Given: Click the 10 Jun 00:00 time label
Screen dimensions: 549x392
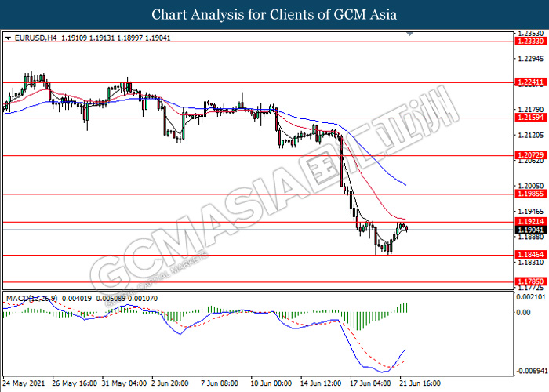Looking at the screenshot, I should (271, 383).
